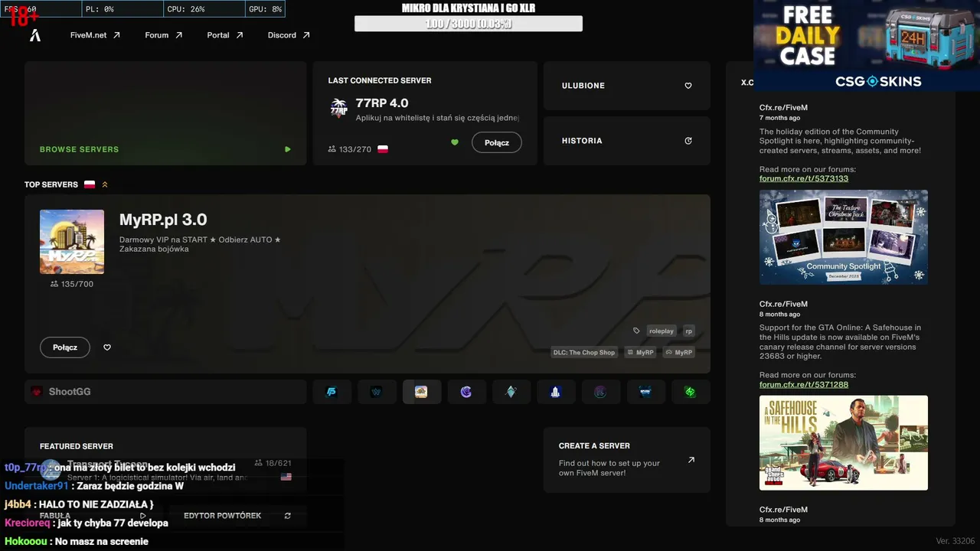Screen dimensions: 980x551
Task: Select the blue wings server icon
Action: pos(645,392)
